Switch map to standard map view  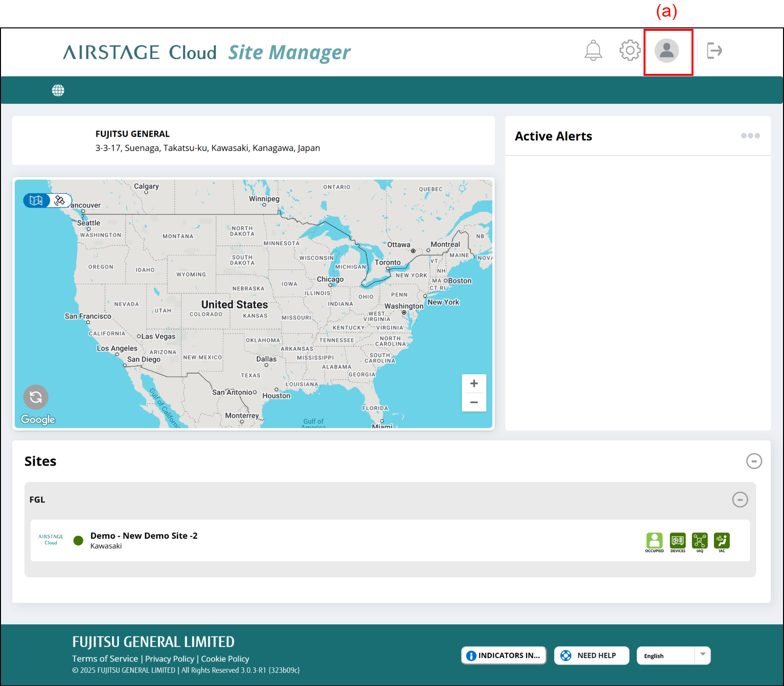37,201
